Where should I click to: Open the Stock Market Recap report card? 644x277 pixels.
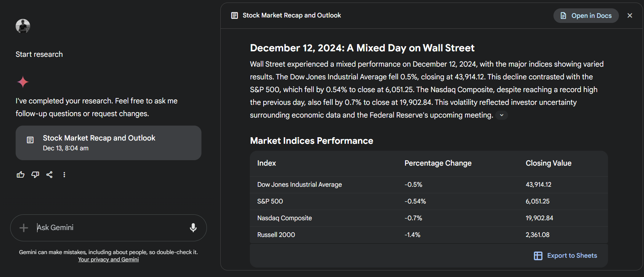108,143
